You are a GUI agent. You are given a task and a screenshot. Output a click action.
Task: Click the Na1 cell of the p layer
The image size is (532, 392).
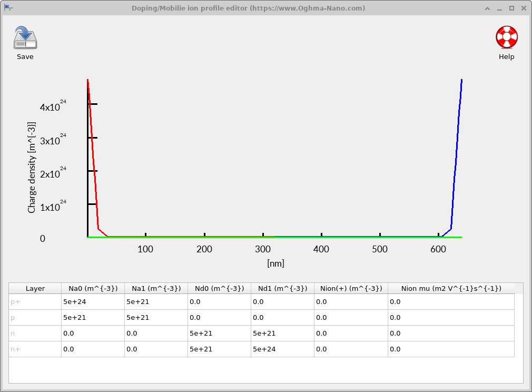coord(156,317)
